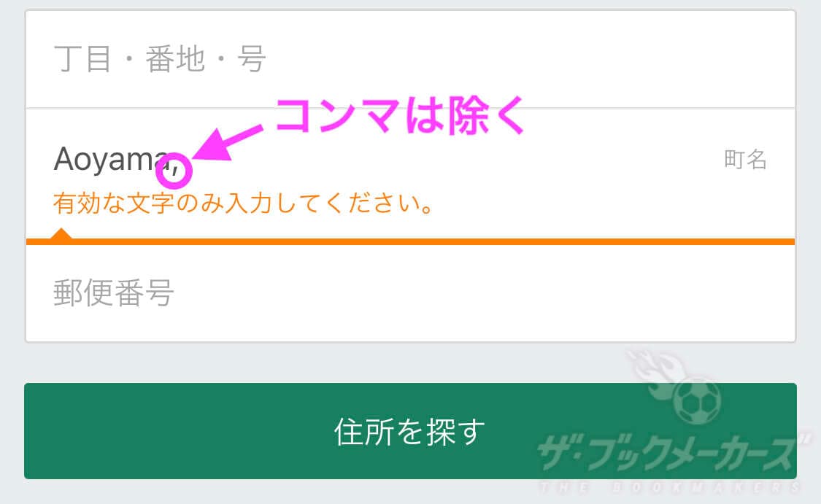
Task: Click the 住所を探す button
Action: [410, 431]
